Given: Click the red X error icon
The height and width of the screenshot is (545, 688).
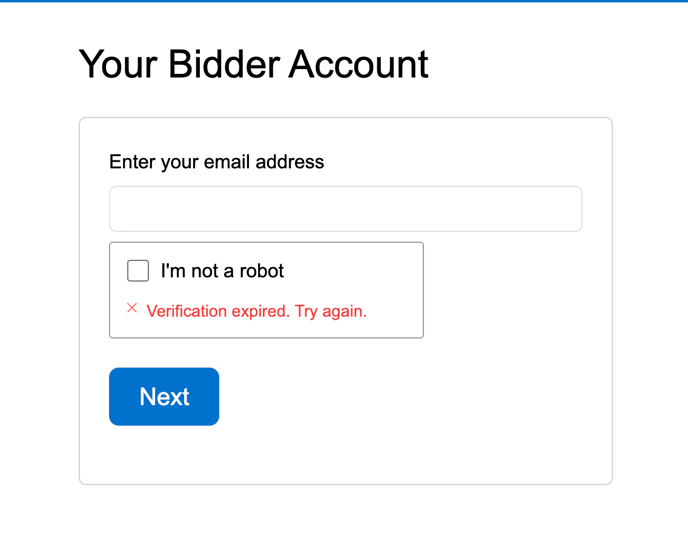Looking at the screenshot, I should [132, 308].
